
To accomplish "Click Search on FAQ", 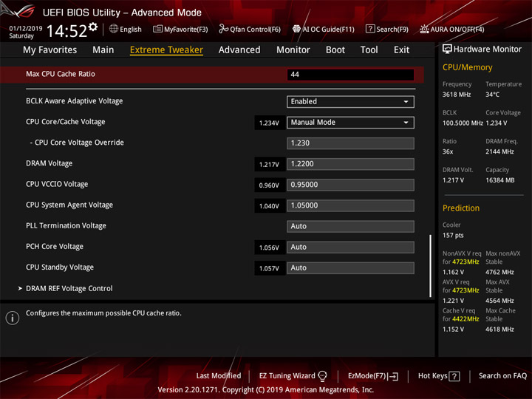I will pyautogui.click(x=502, y=376).
